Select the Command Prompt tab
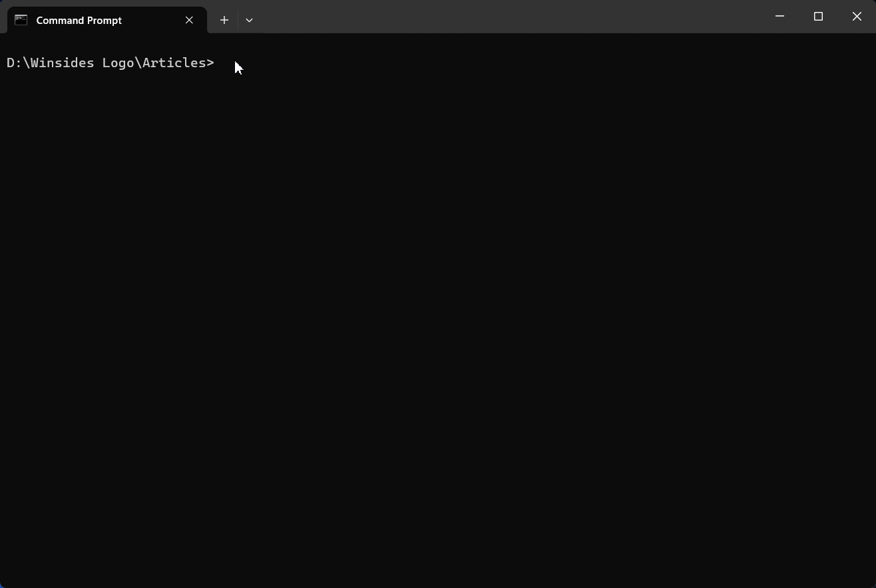Screen dimensions: 876x588 point(107,20)
